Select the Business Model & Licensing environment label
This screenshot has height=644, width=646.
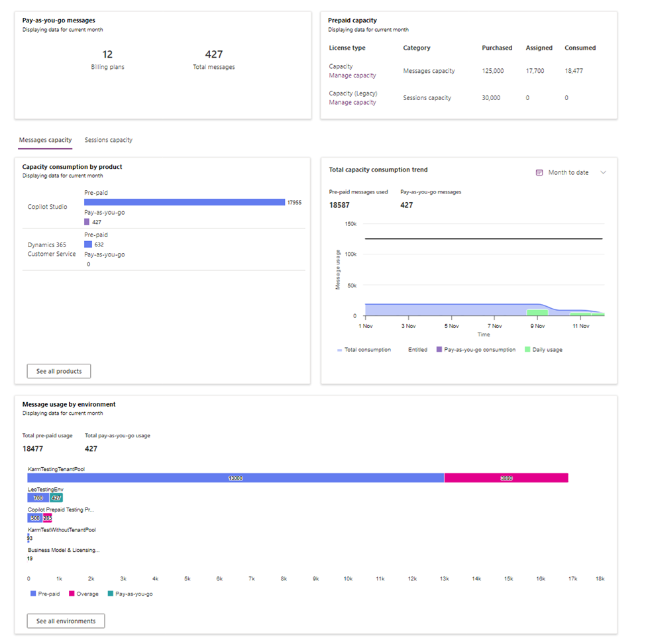point(64,550)
